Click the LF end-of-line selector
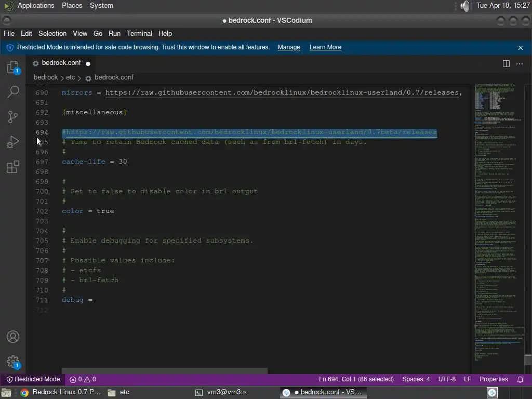 click(467, 379)
